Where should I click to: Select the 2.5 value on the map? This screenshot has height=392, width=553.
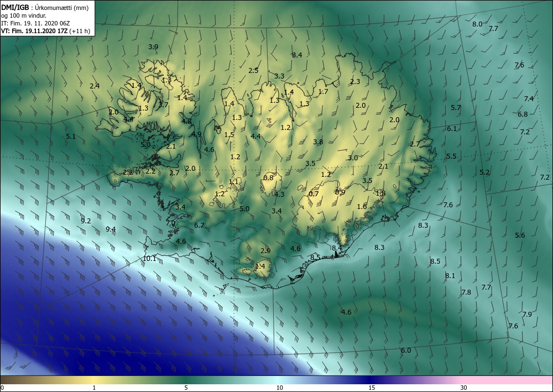[x=253, y=71]
